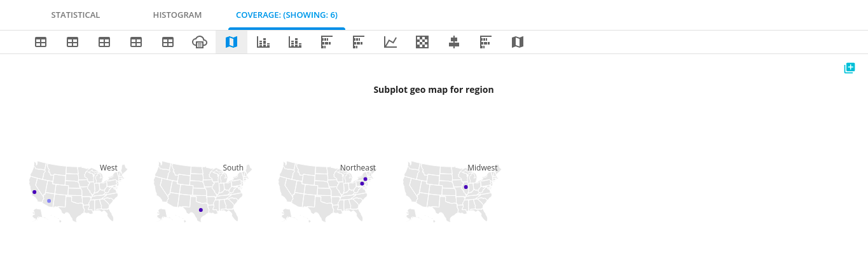This screenshot has height=271, width=868.
Task: Select the box plot icon
Action: (x=454, y=42)
